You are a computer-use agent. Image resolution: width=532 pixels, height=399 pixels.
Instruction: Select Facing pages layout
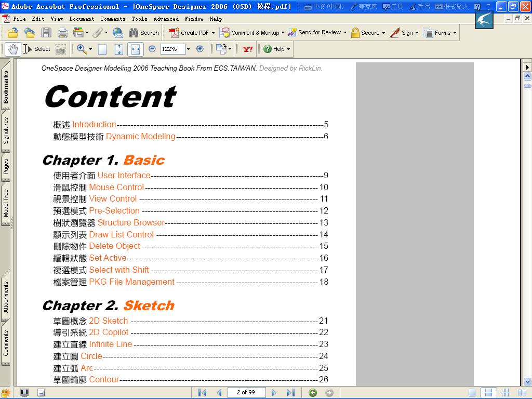(522, 393)
